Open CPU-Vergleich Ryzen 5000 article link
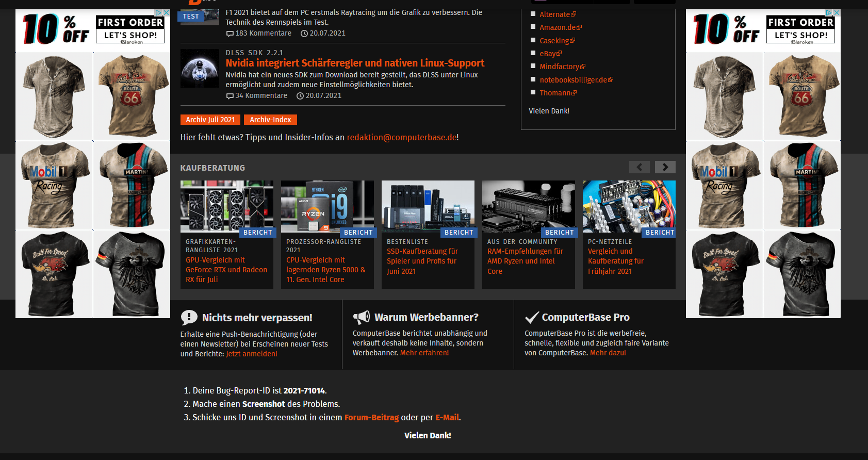 pyautogui.click(x=326, y=270)
